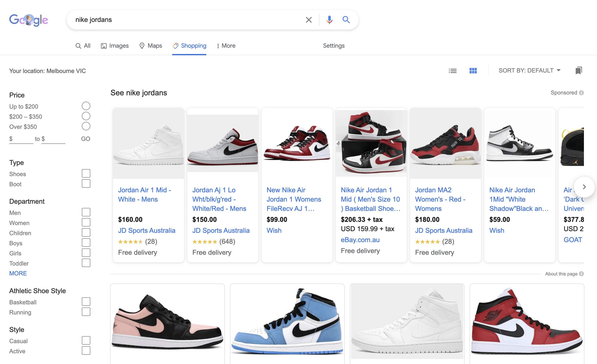This screenshot has width=597, height=364.
Task: Open saved items bookmark icon
Action: (579, 70)
